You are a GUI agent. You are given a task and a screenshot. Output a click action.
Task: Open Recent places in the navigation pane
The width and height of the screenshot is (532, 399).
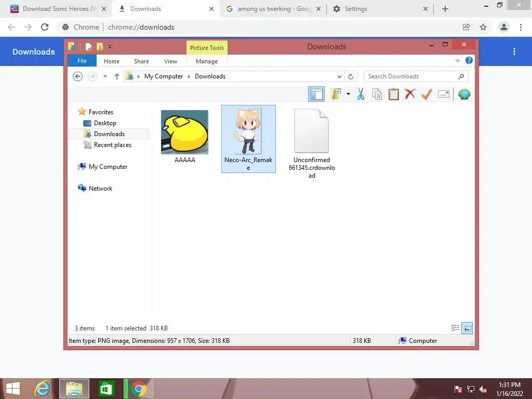(x=113, y=145)
